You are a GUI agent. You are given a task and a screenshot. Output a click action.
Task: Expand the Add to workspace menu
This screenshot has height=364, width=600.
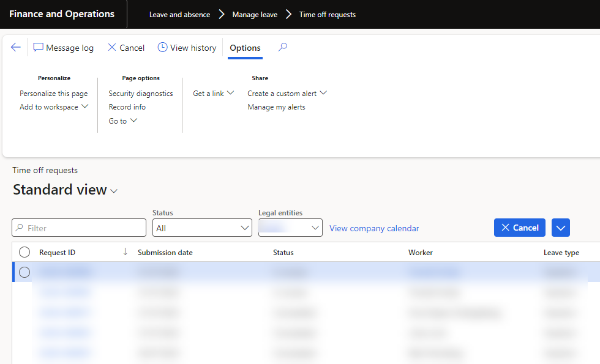pos(54,107)
